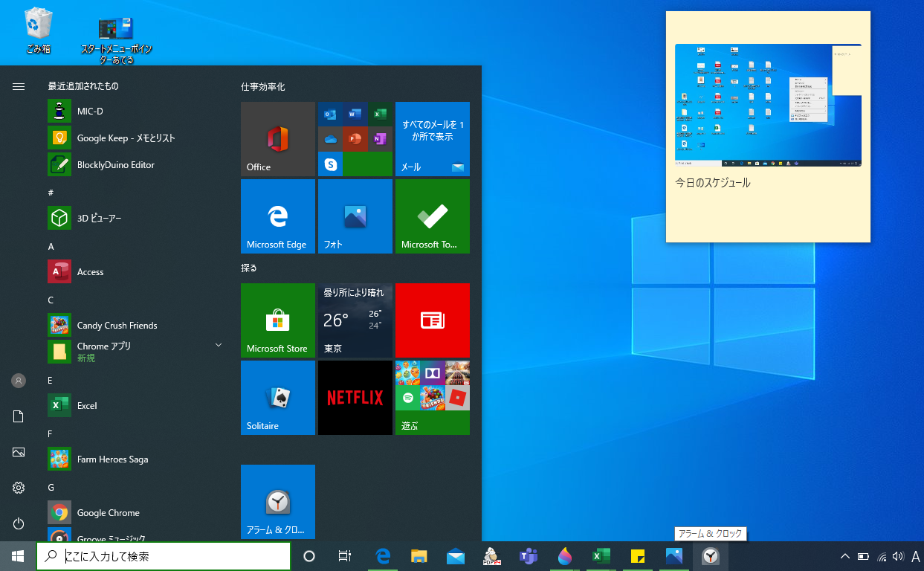This screenshot has width=924, height=571.
Task: Open Microsoft Teams on taskbar
Action: click(x=529, y=556)
